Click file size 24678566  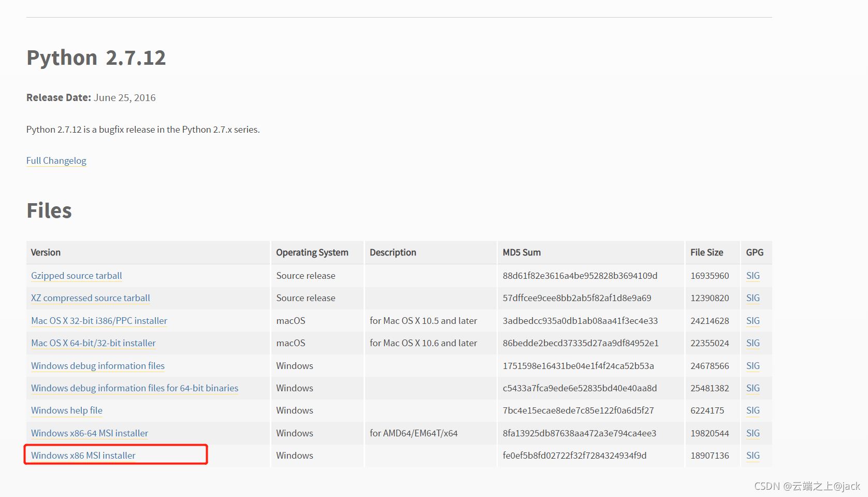click(x=710, y=366)
